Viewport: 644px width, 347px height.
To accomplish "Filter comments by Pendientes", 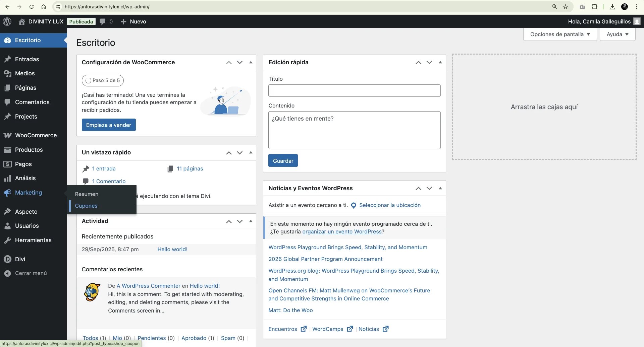I will pos(152,338).
